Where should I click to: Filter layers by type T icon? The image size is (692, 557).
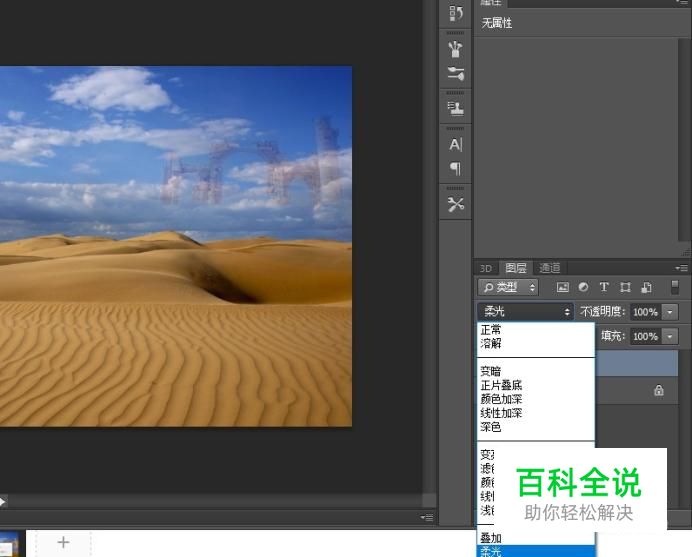click(x=604, y=287)
